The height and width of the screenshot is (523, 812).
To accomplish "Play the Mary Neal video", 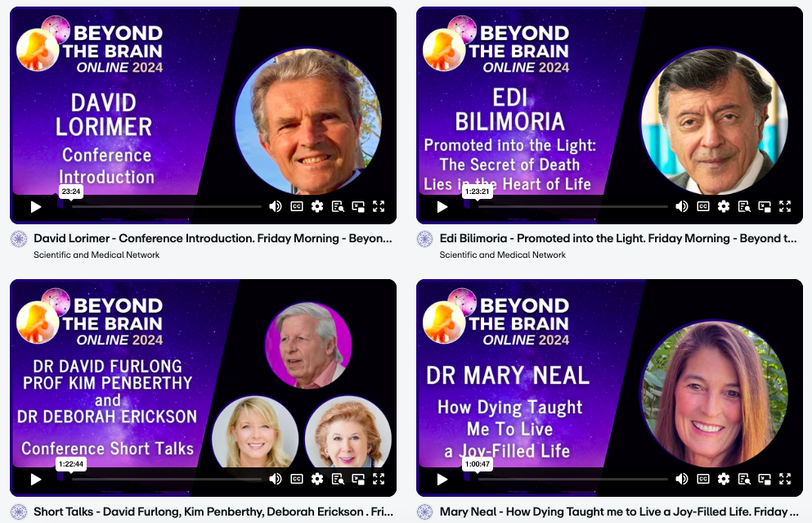I will [x=442, y=480].
